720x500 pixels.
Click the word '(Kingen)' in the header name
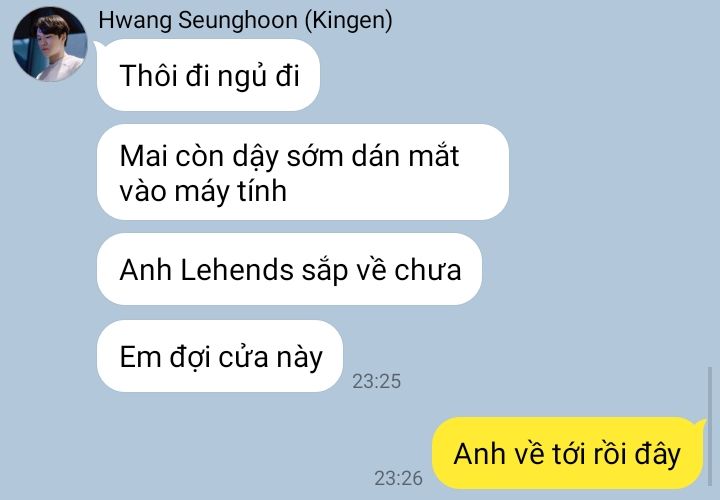click(349, 21)
